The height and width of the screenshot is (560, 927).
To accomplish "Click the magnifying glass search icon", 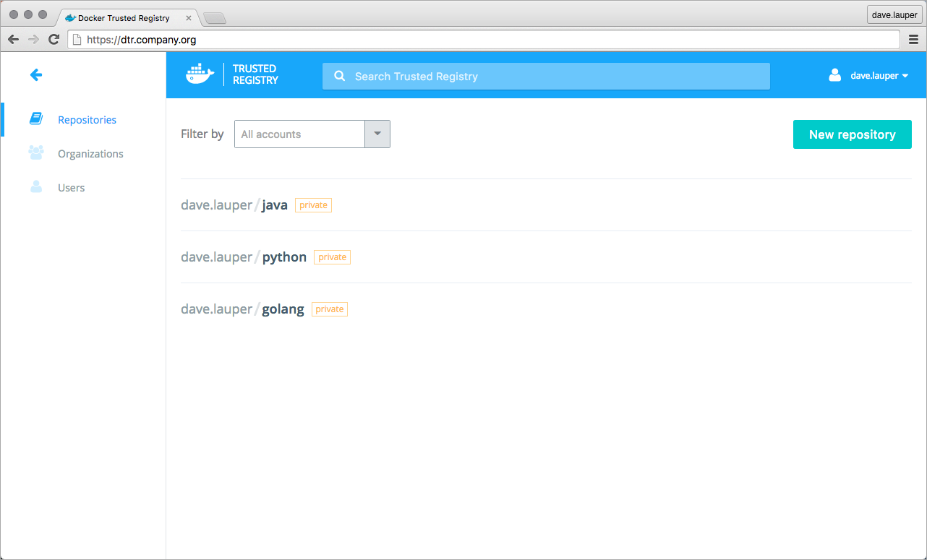I will pyautogui.click(x=339, y=76).
